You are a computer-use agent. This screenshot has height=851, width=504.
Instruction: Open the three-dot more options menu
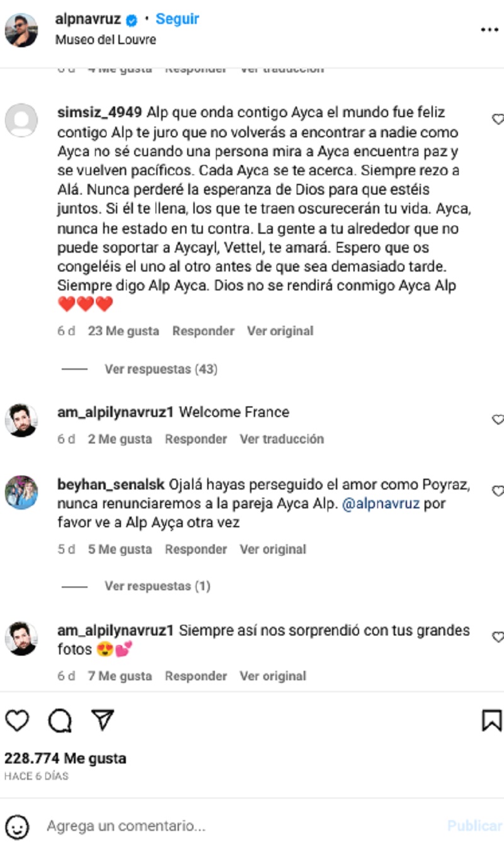[490, 30]
